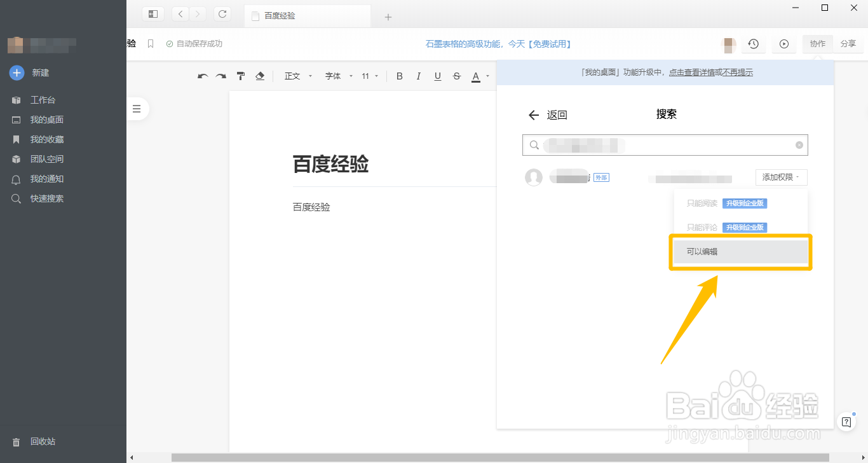Click the 不再提示 dismiss link
Viewport: 868px width, 463px height.
coord(738,73)
